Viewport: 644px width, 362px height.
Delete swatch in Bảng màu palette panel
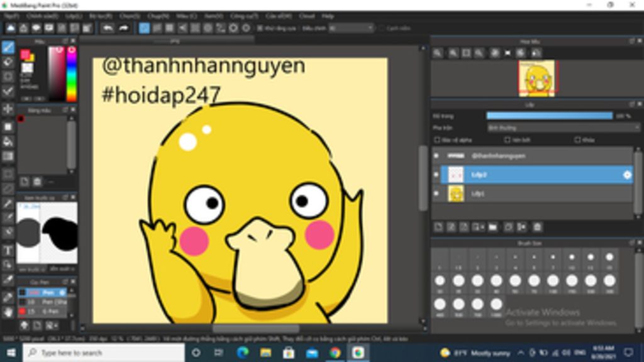[37, 182]
